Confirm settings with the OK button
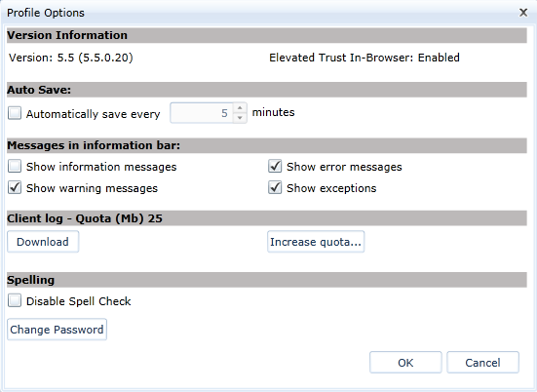The image size is (537, 392). (405, 363)
